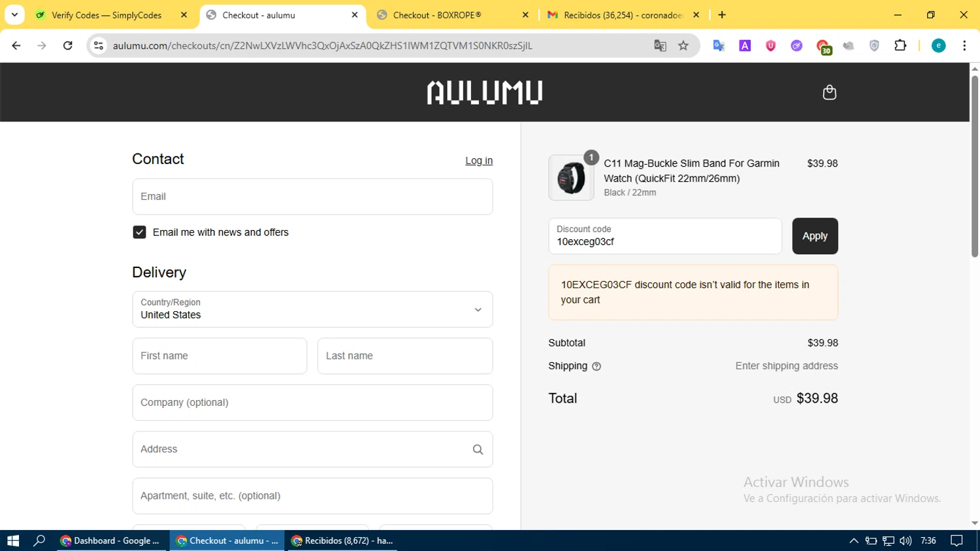
Task: Open the Windows notification center icon
Action: click(956, 541)
